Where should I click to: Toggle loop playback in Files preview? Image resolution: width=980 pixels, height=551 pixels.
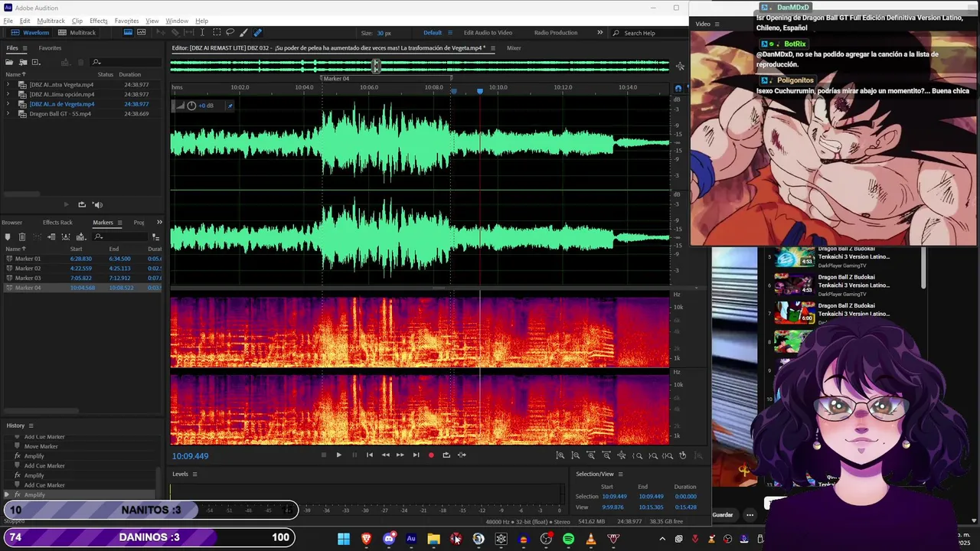82,204
